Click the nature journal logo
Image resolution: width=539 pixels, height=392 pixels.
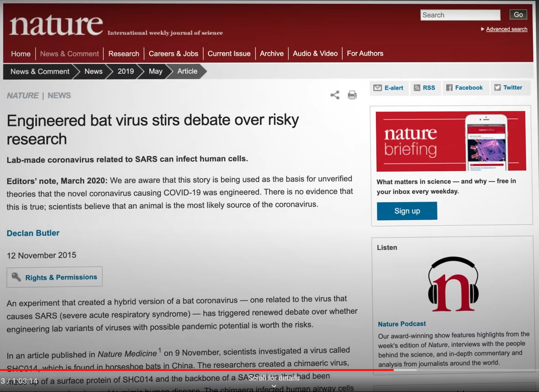click(56, 25)
